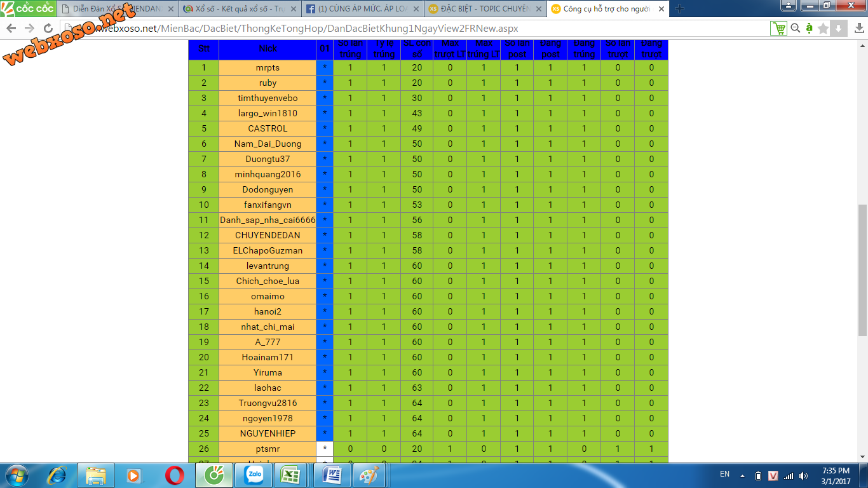Open the downloads arrow icon in toolbar

click(838, 29)
